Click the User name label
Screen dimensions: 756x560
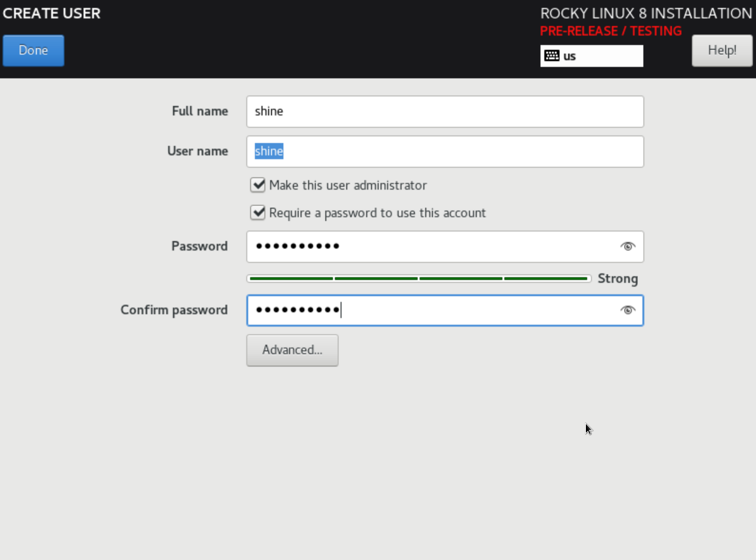click(x=197, y=151)
